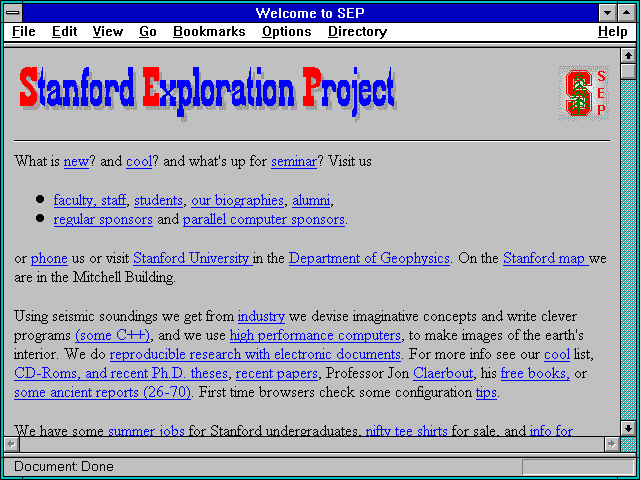Open the 'Stanford map' link

546,259
